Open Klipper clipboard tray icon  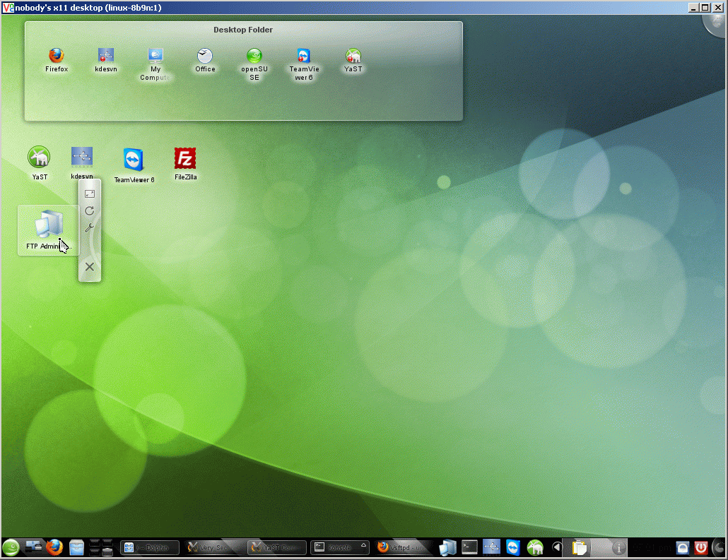pyautogui.click(x=579, y=548)
